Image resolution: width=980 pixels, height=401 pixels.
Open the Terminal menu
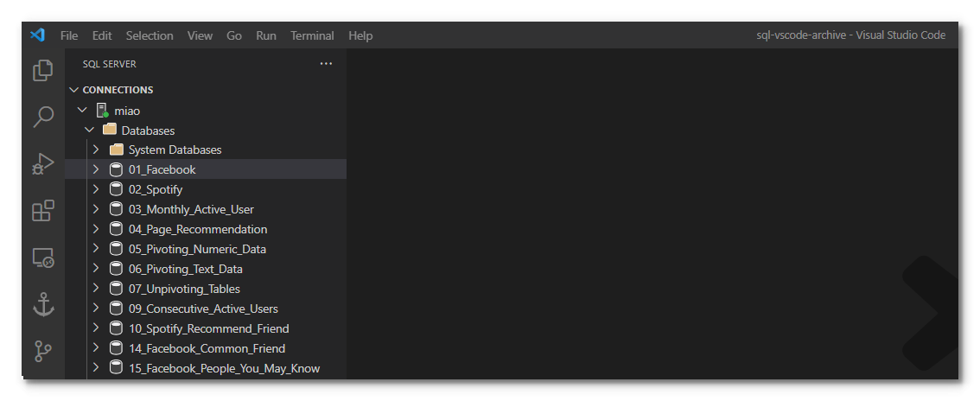tap(312, 35)
